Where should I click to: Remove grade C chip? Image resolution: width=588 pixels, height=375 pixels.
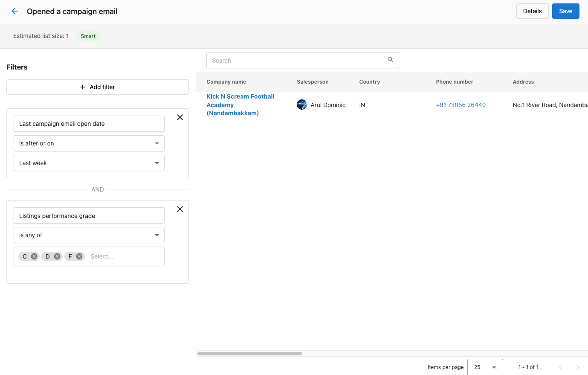[x=34, y=256]
